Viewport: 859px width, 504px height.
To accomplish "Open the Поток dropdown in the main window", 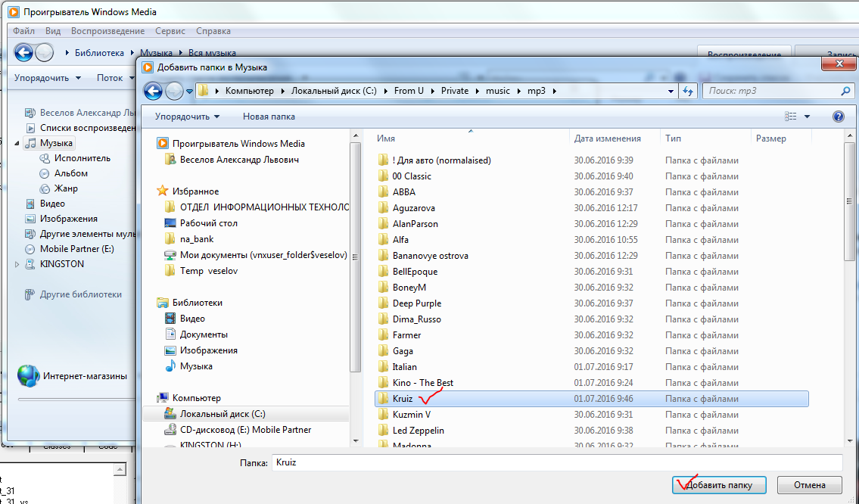I will coord(115,78).
